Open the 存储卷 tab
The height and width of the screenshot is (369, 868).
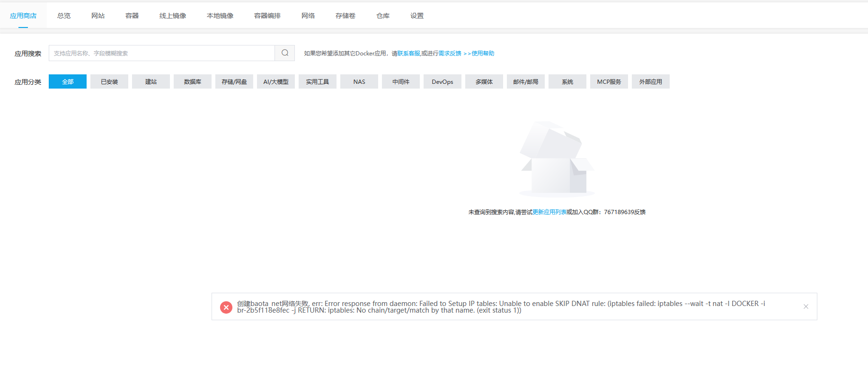coord(345,16)
